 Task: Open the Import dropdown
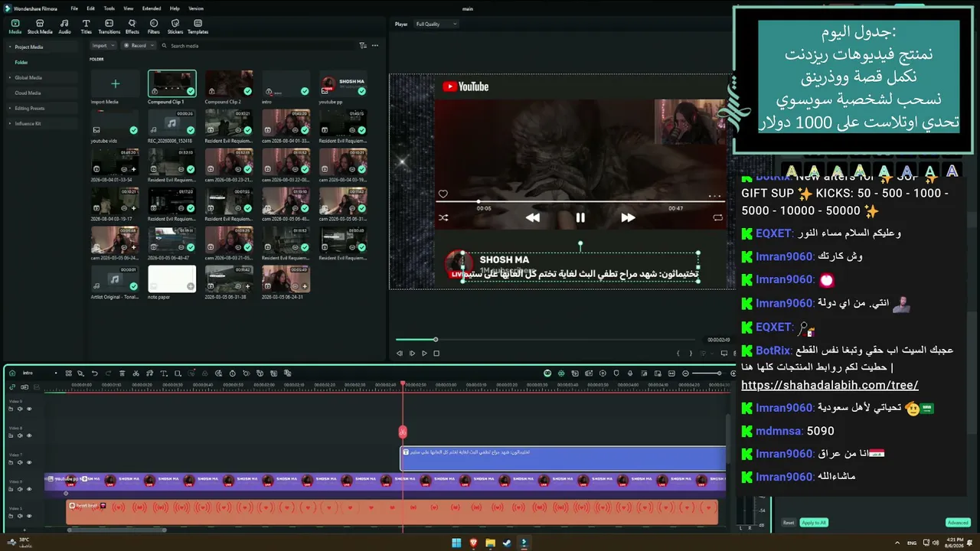[103, 46]
